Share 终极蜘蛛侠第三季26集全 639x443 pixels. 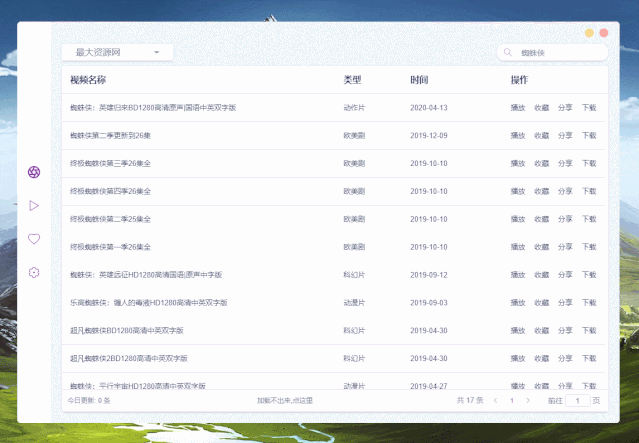click(565, 163)
